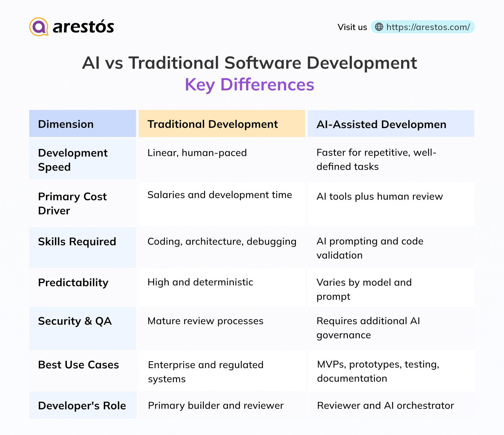Click the 'arestós' brand name text
The height and width of the screenshot is (435, 504).
point(83,27)
